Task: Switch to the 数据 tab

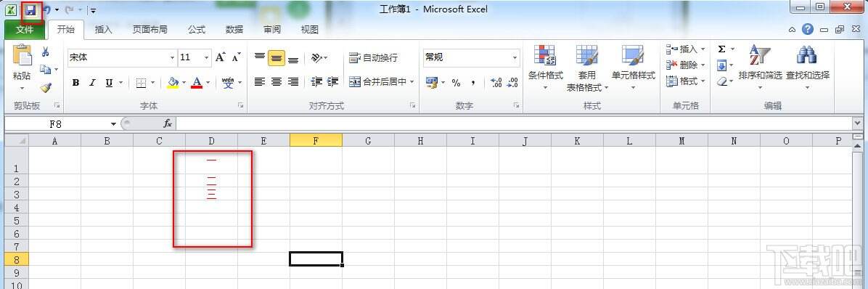Action: pyautogui.click(x=234, y=30)
